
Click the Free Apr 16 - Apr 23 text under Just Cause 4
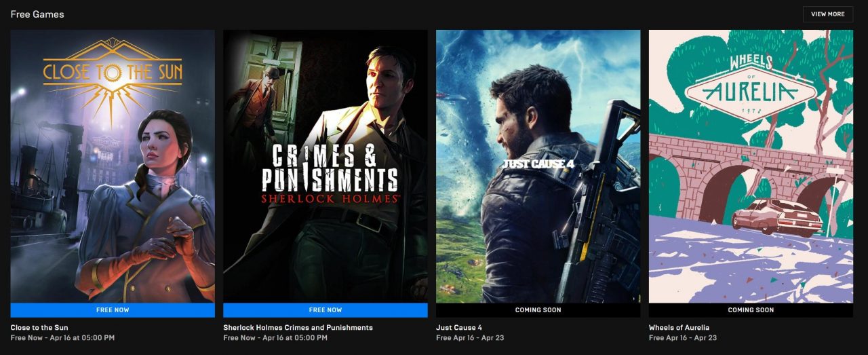470,338
